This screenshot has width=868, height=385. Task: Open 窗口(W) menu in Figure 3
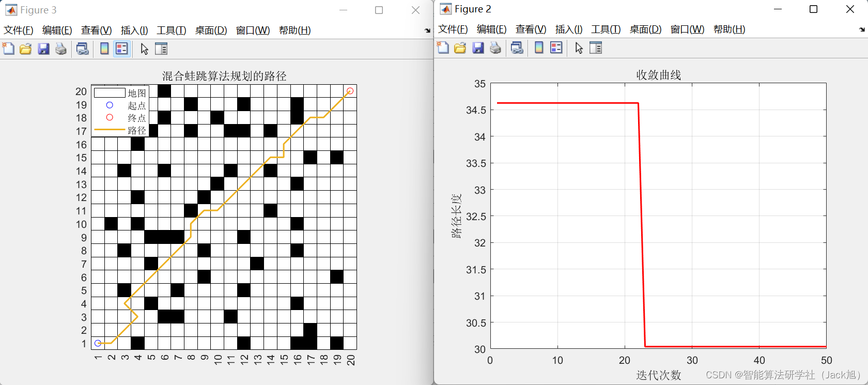tap(253, 30)
